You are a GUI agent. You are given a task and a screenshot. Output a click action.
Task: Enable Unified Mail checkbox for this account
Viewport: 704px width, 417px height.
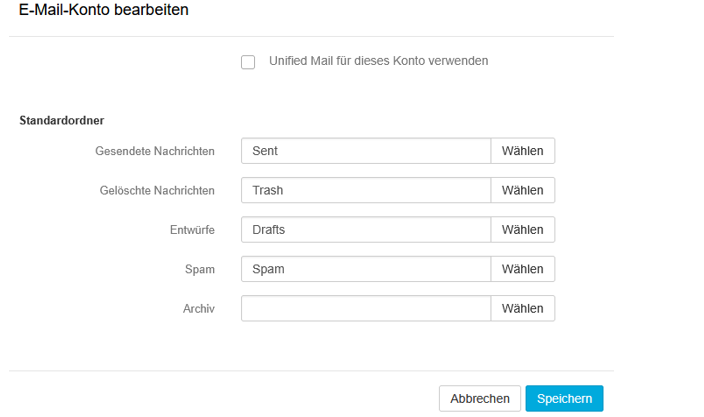click(248, 62)
